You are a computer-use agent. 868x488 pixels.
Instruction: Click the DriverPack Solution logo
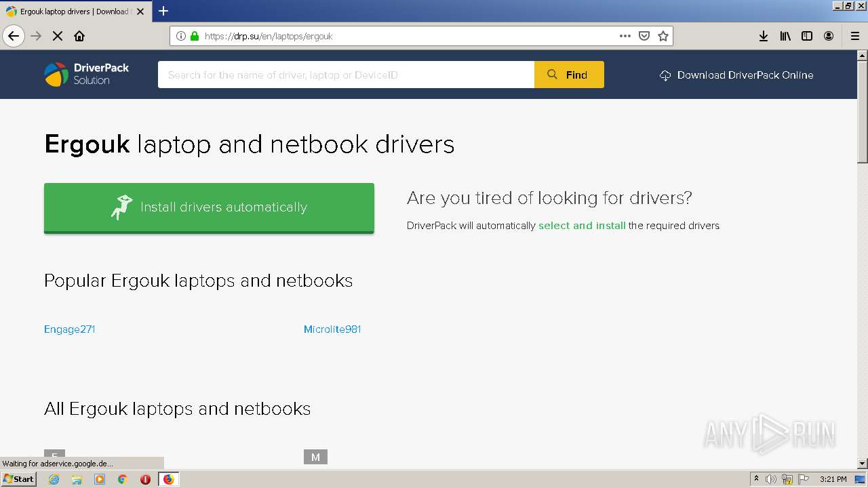[x=87, y=75]
